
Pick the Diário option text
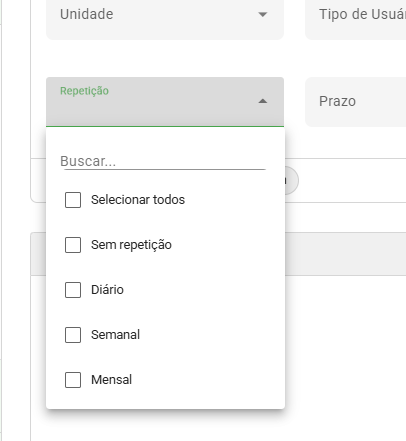[107, 290]
